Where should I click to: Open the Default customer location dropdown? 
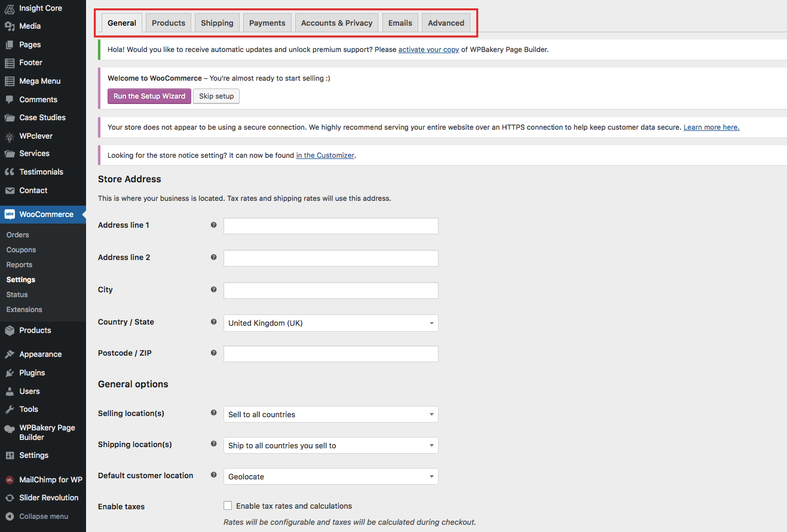pos(330,476)
